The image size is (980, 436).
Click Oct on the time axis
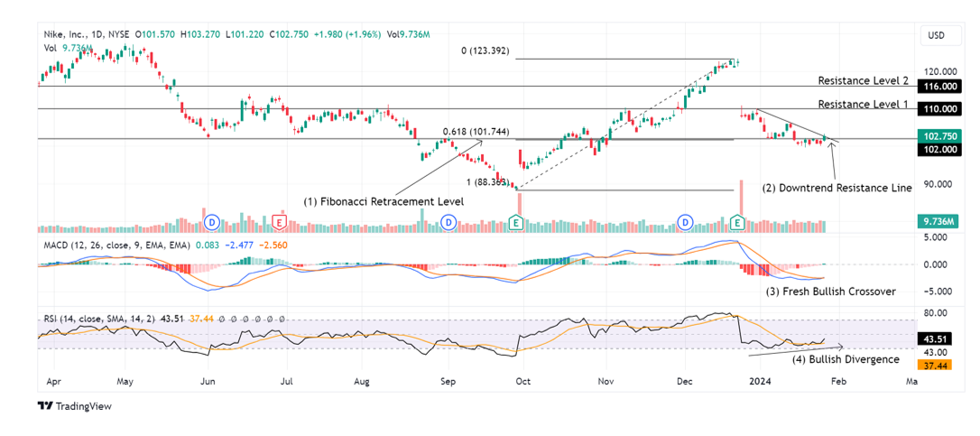(x=522, y=380)
